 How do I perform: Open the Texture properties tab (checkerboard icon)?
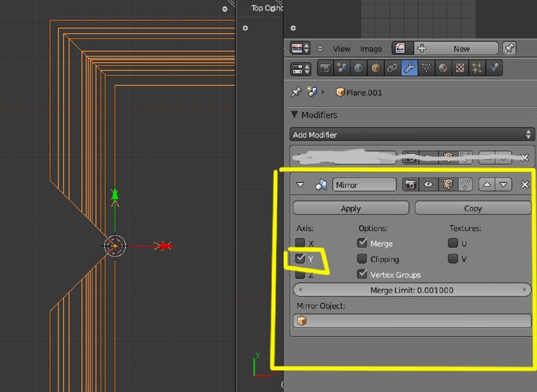(x=460, y=68)
